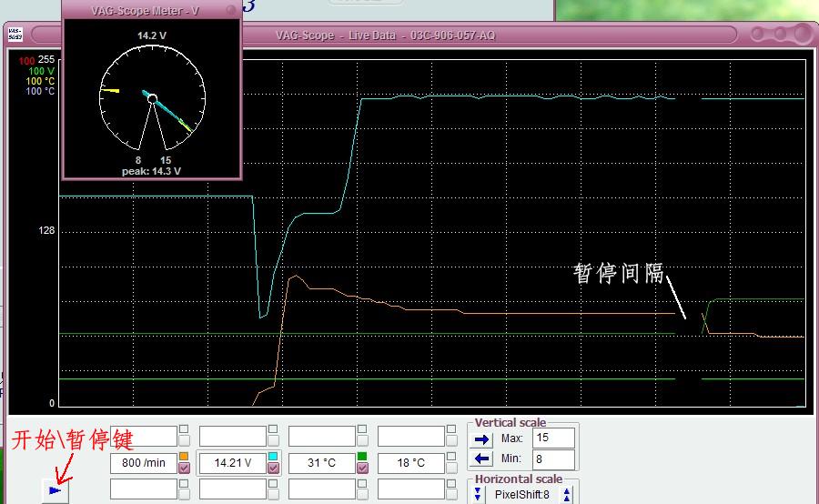Click the double down-arrow left of PixelShift:8

click(x=478, y=494)
